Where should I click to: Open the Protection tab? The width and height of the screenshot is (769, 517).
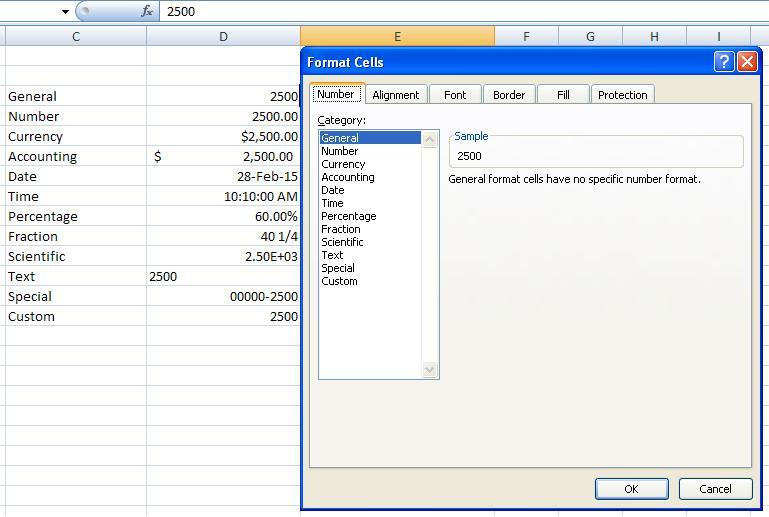click(622, 95)
